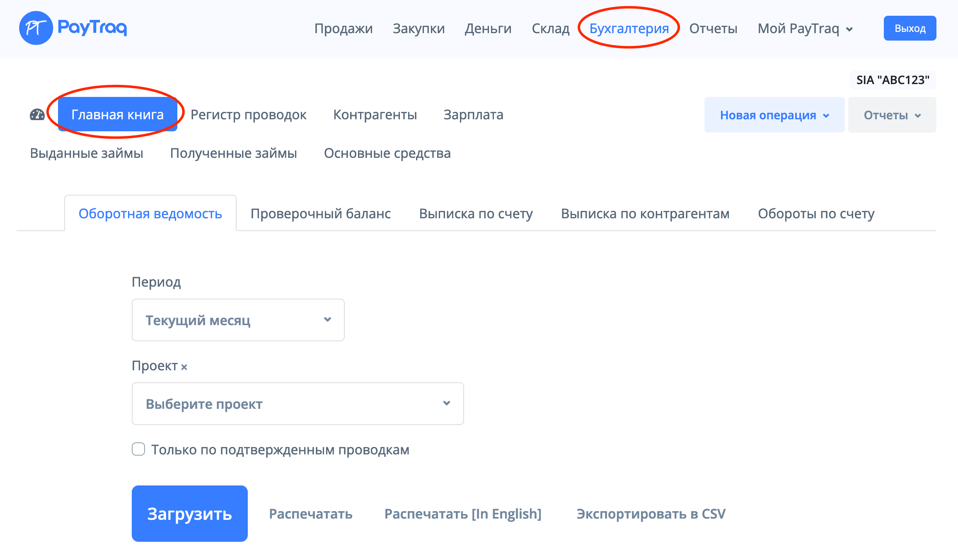958x560 pixels.
Task: Expand the Новая операция dropdown
Action: pyautogui.click(x=774, y=115)
